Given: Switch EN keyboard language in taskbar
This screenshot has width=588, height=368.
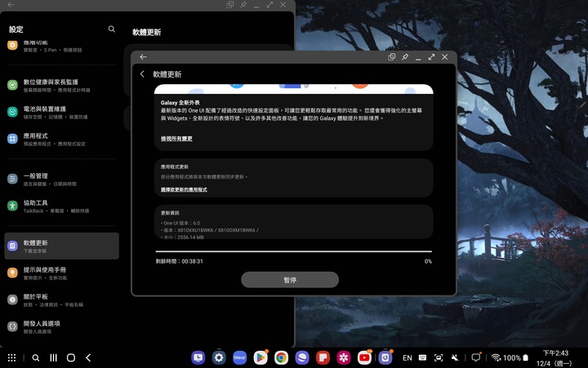Looking at the screenshot, I should coord(408,358).
